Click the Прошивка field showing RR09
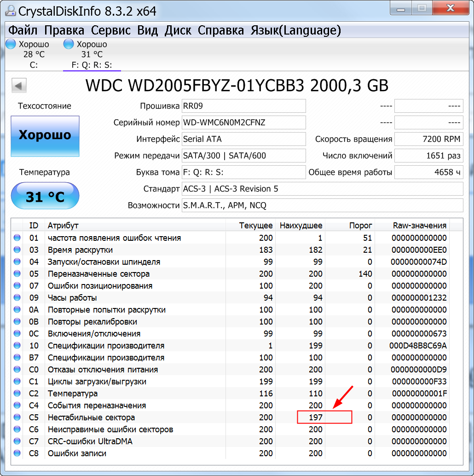The width and height of the screenshot is (474, 476). coord(244,106)
